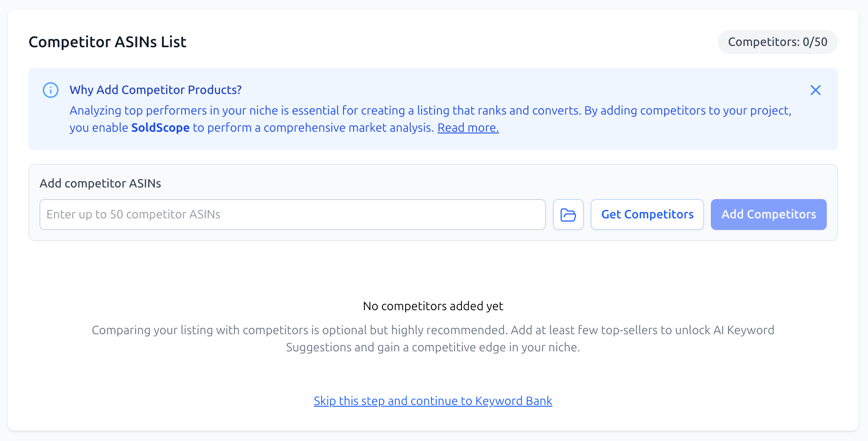Click inside the Enter up to 50 ASINs box
The height and width of the screenshot is (441, 868).
pos(292,214)
